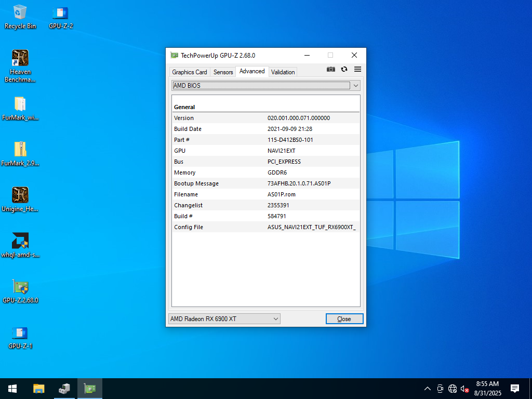The width and height of the screenshot is (532, 399).
Task: Open the GPU-Z hamburger menu
Action: click(x=357, y=69)
